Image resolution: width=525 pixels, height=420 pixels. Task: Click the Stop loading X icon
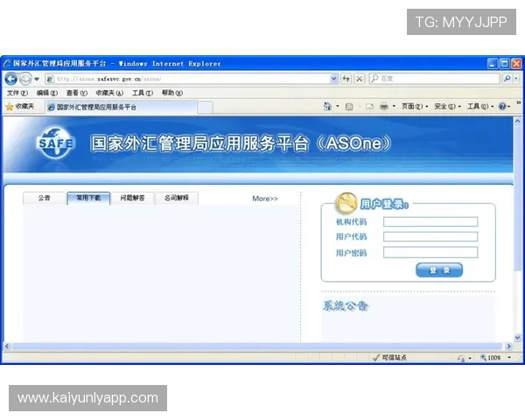point(360,79)
